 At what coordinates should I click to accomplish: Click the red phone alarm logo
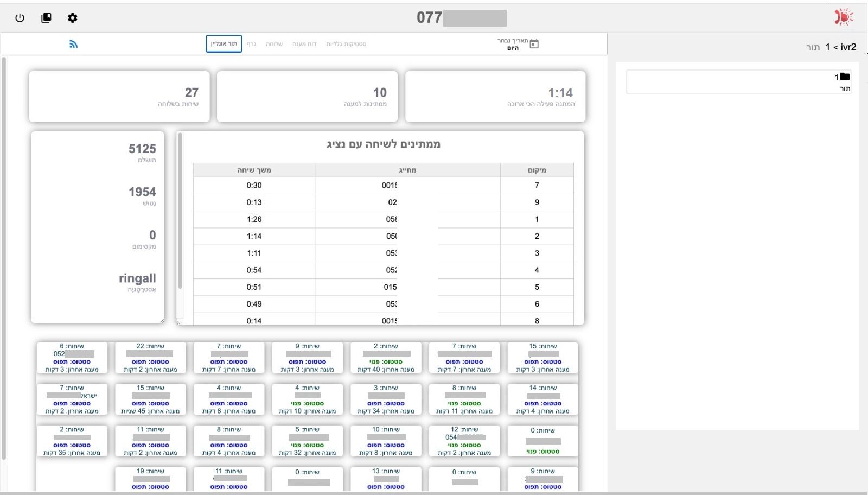(x=843, y=17)
